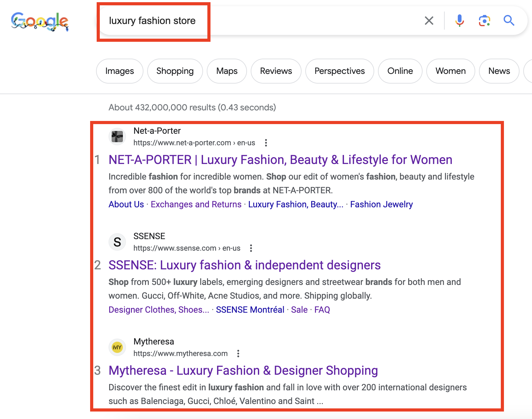
Task: Open SSENSE Luxury fashion result title
Action: (x=244, y=265)
